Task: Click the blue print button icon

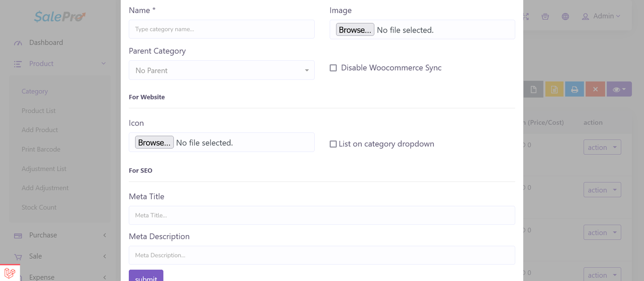Action: (574, 89)
